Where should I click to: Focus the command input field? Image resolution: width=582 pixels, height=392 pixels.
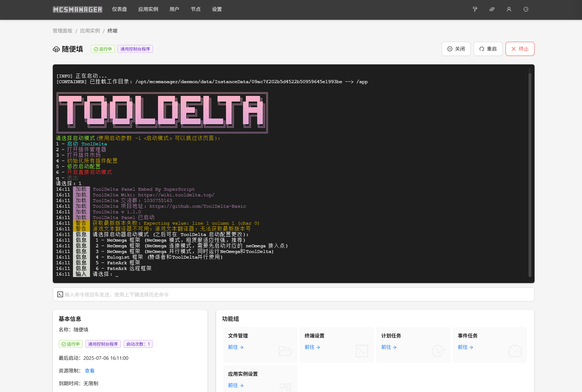point(294,294)
